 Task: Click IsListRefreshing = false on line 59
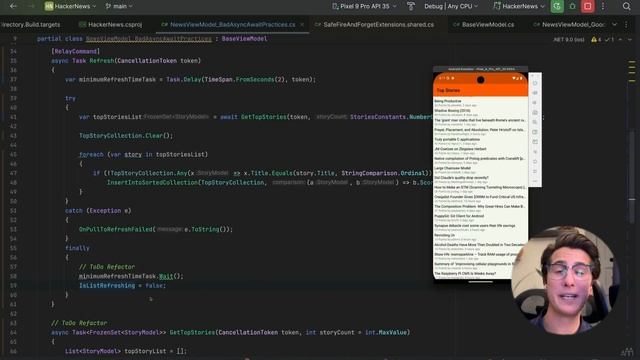pyautogui.click(x=122, y=286)
